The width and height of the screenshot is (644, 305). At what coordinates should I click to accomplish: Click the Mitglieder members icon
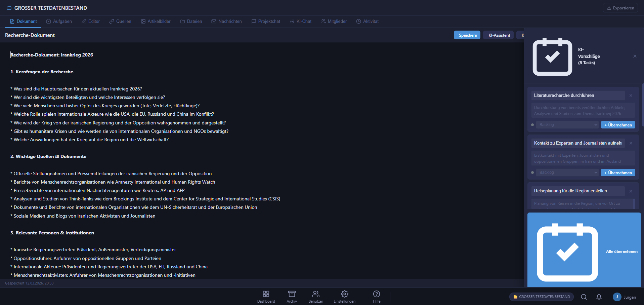coord(323,21)
